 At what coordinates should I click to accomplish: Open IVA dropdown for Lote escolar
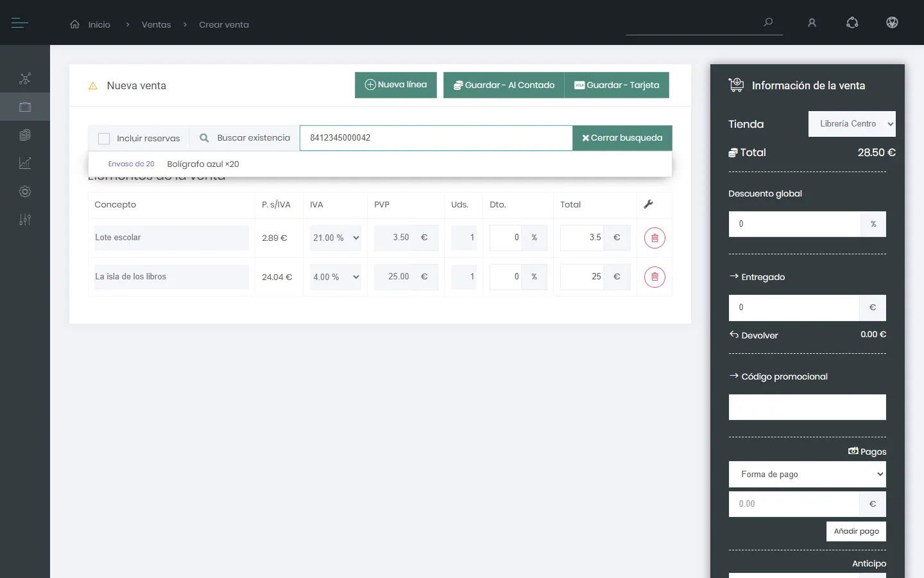click(336, 238)
